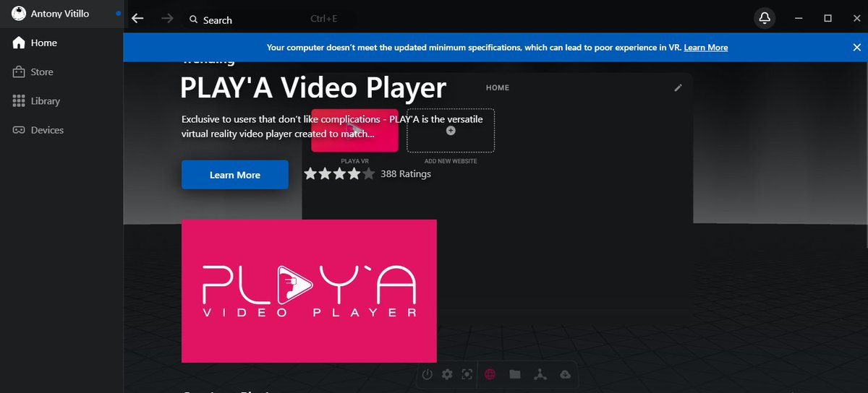Click the red PLAYA VR tile

(354, 130)
